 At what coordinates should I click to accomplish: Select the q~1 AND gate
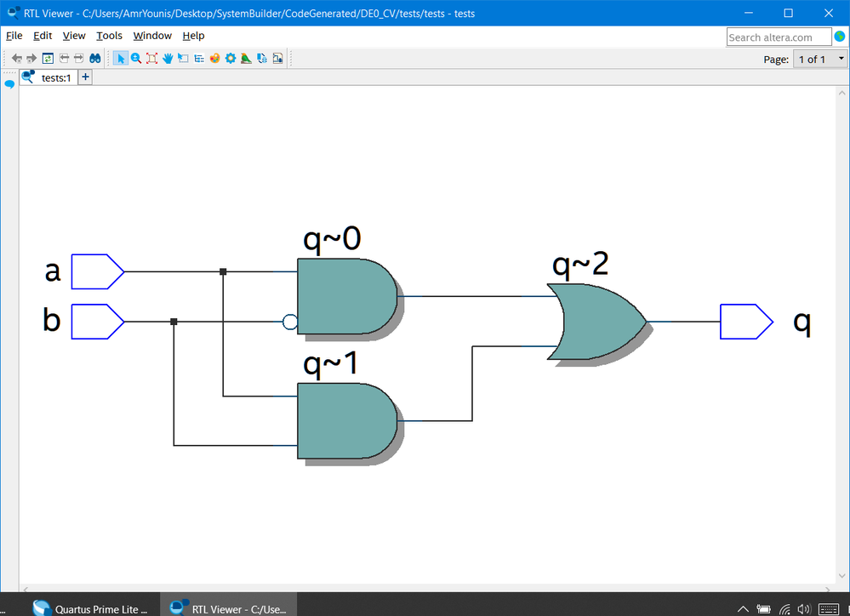[x=347, y=421]
